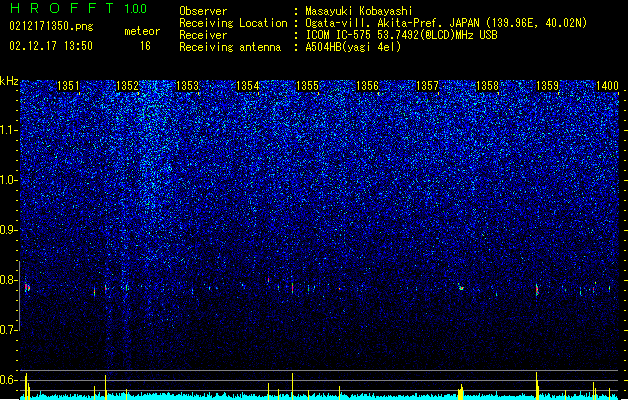Click the 1359 time axis label

tap(547, 86)
